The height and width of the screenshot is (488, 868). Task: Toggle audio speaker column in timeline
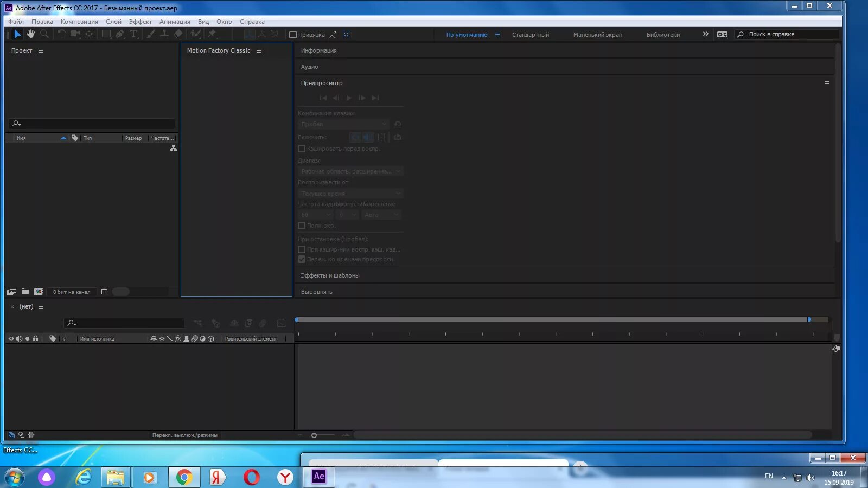coord(19,338)
